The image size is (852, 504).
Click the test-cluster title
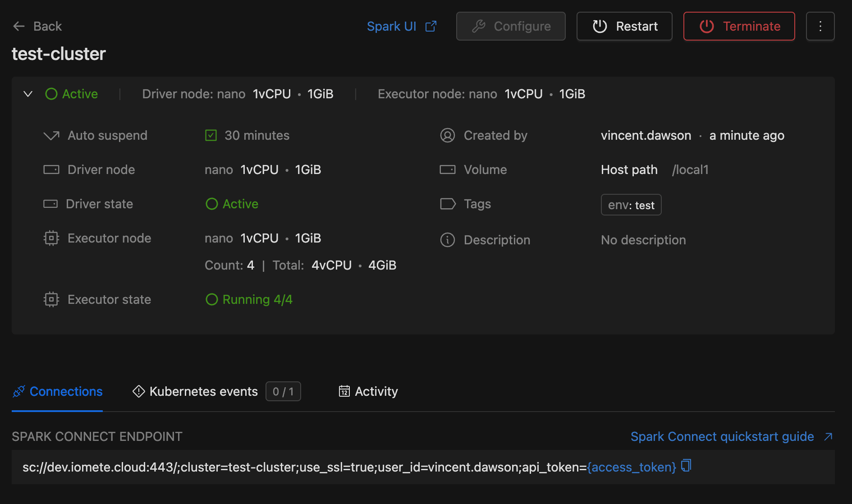(59, 54)
